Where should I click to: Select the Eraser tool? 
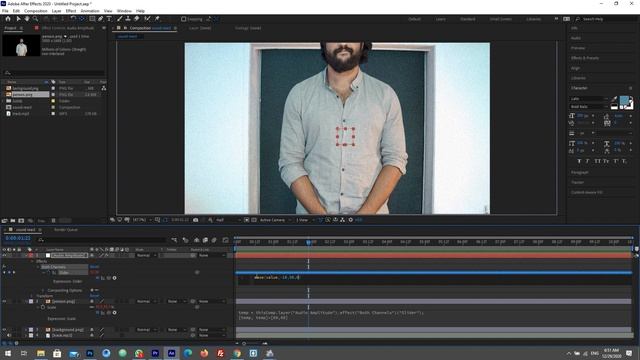click(137, 19)
